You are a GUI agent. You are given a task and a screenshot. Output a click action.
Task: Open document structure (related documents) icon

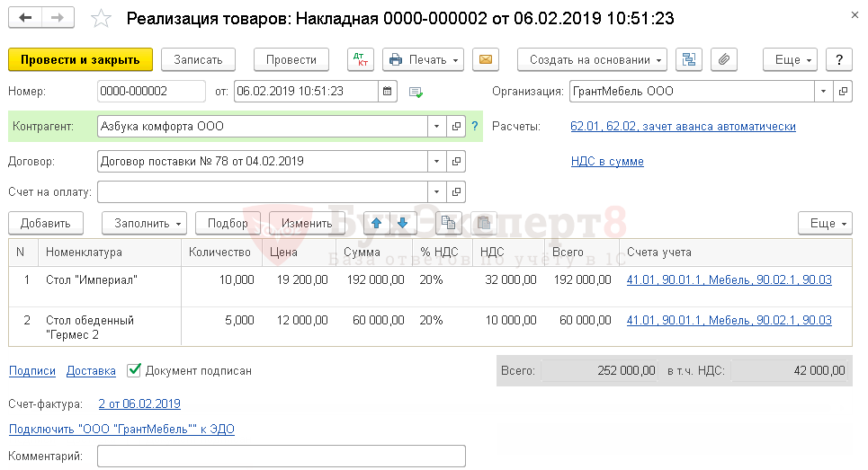(x=689, y=59)
